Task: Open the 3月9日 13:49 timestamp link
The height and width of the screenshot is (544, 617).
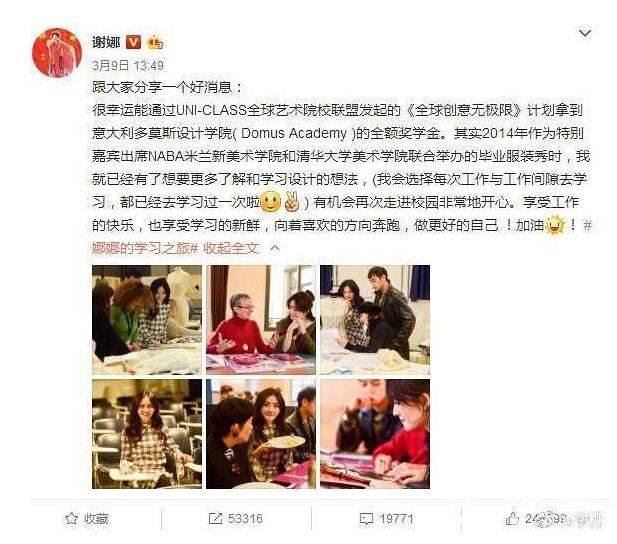Action: (128, 65)
